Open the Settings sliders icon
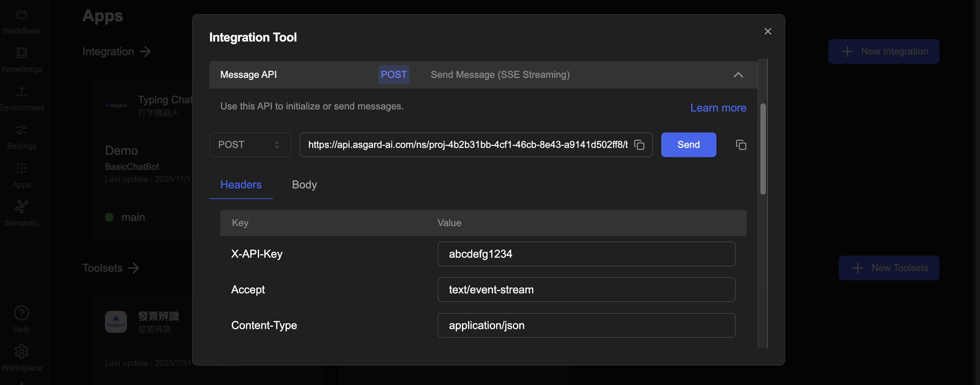The width and height of the screenshot is (980, 385). 21,130
